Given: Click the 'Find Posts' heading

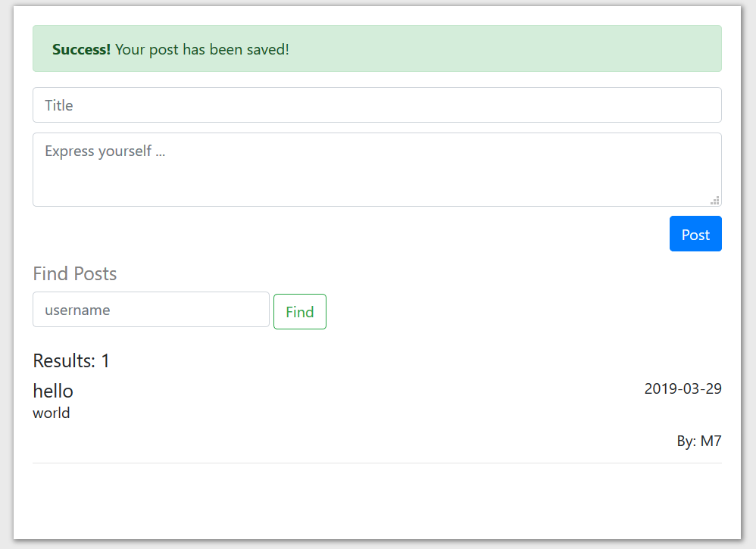Looking at the screenshot, I should tap(75, 273).
